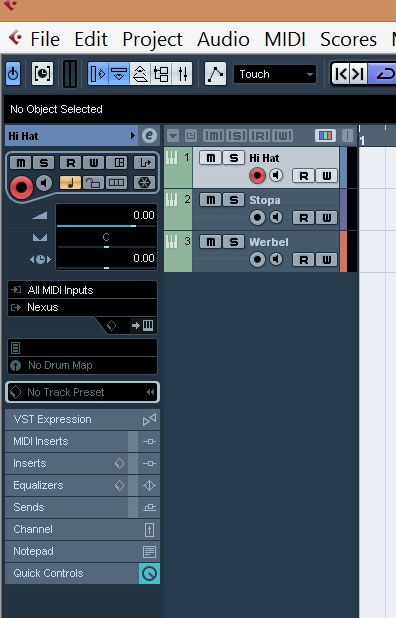Open the MIDI menu
The width and height of the screenshot is (396, 618).
pos(285,39)
